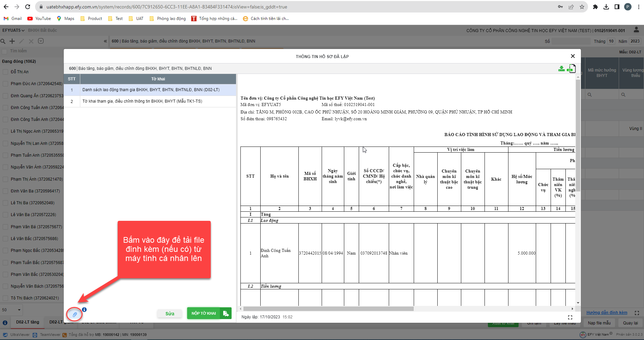This screenshot has height=340, width=644.
Task: Click the blue info icon near paperclip
Action: click(84, 309)
